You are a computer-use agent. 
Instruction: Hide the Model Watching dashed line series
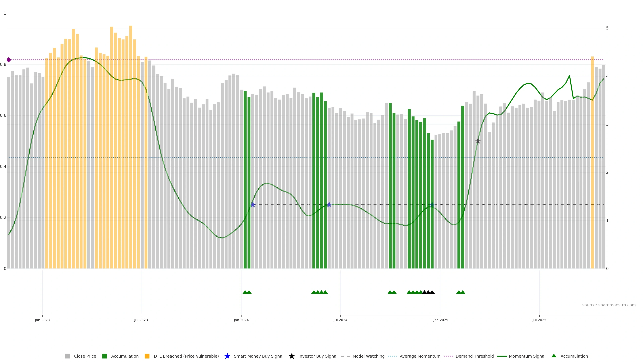click(x=368, y=356)
